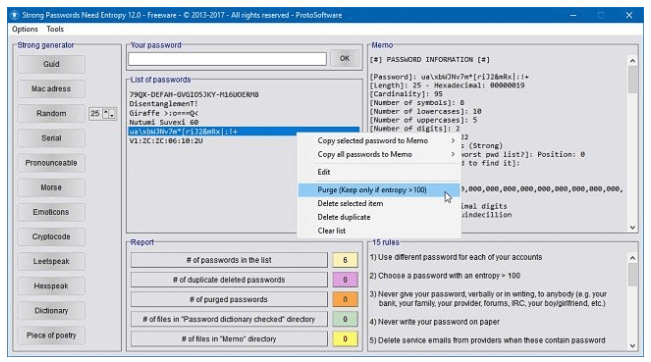Viewport: 651px width, 362px height.
Task: Choose Clear list from context menu
Action: pos(379,231)
